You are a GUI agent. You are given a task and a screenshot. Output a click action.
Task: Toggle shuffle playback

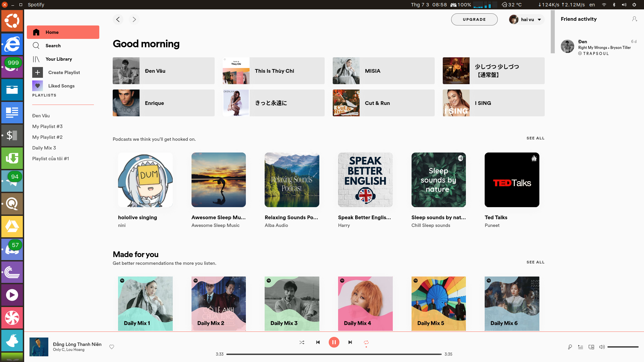302,342
